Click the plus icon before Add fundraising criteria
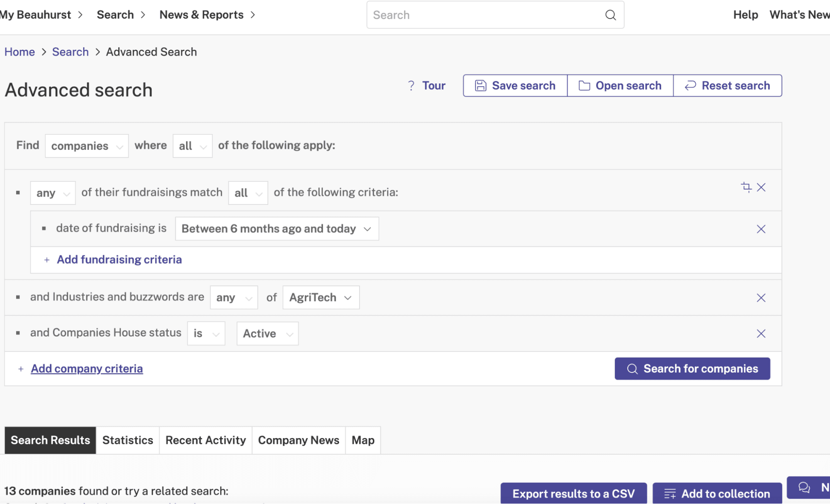Image resolution: width=830 pixels, height=504 pixels. tap(47, 260)
